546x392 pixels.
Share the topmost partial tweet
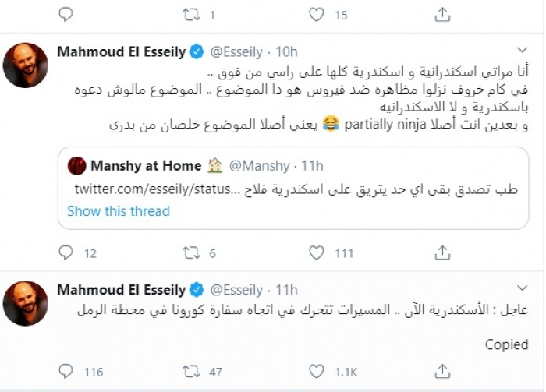(x=441, y=14)
